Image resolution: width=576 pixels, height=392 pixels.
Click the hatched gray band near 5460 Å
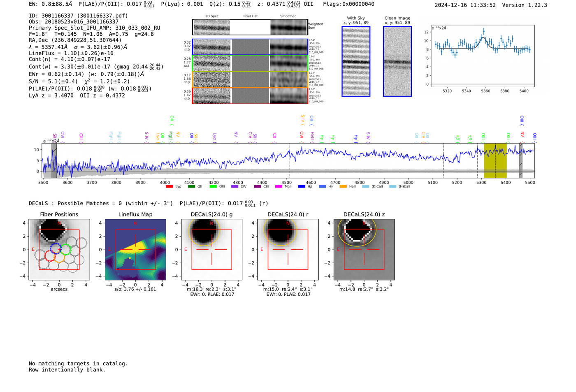click(x=521, y=161)
